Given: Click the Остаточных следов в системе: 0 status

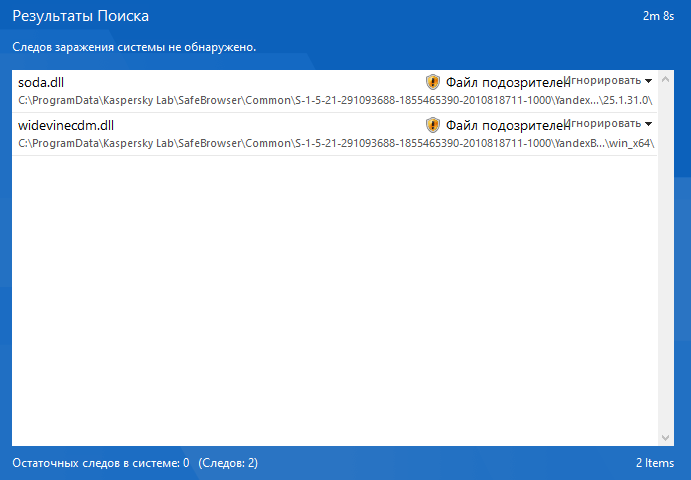Looking at the screenshot, I should click(100, 463).
